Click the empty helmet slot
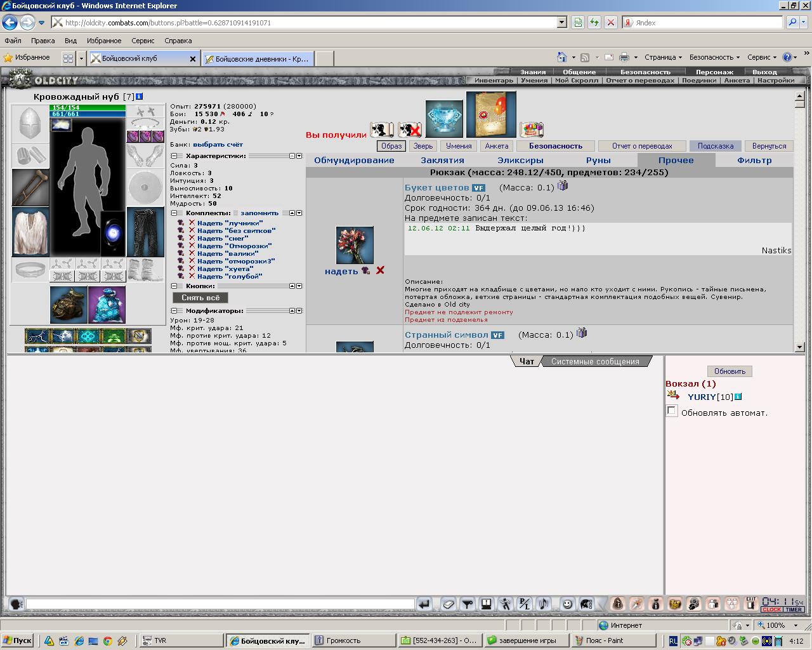 click(30, 124)
